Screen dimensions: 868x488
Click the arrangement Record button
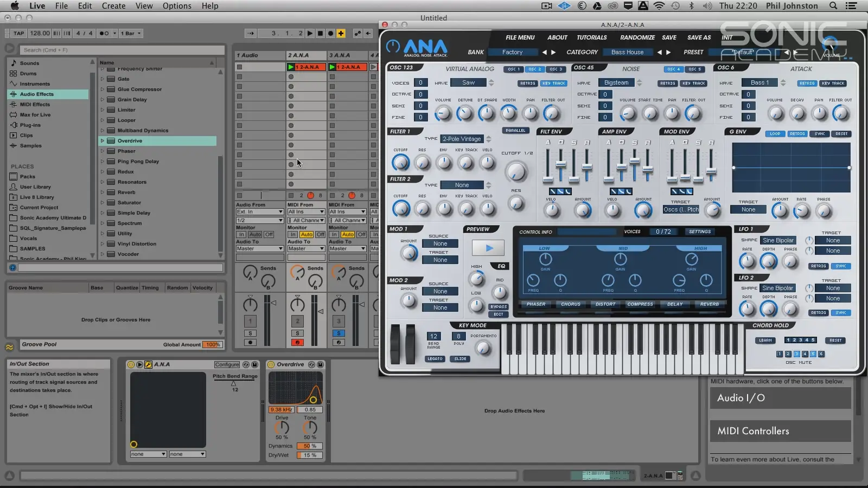point(330,33)
